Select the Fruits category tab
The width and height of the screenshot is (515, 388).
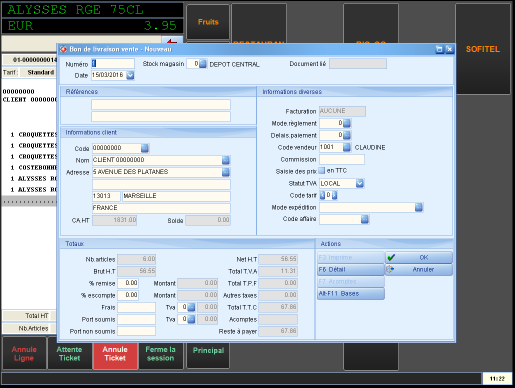[208, 22]
